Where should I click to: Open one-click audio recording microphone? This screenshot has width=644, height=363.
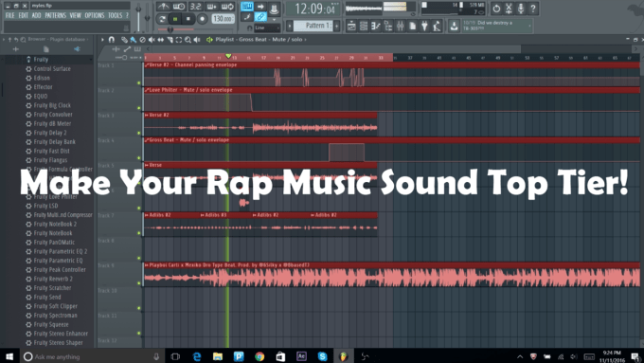click(x=521, y=9)
